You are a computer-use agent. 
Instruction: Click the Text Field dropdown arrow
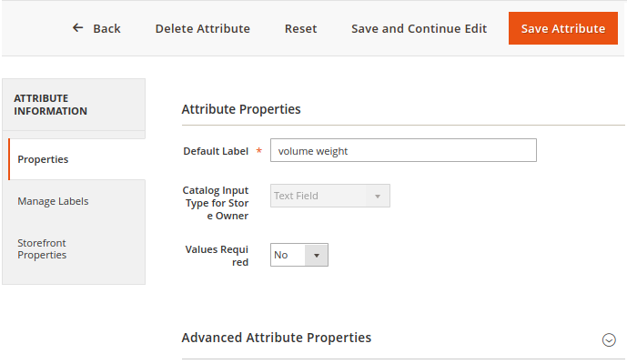pos(378,196)
